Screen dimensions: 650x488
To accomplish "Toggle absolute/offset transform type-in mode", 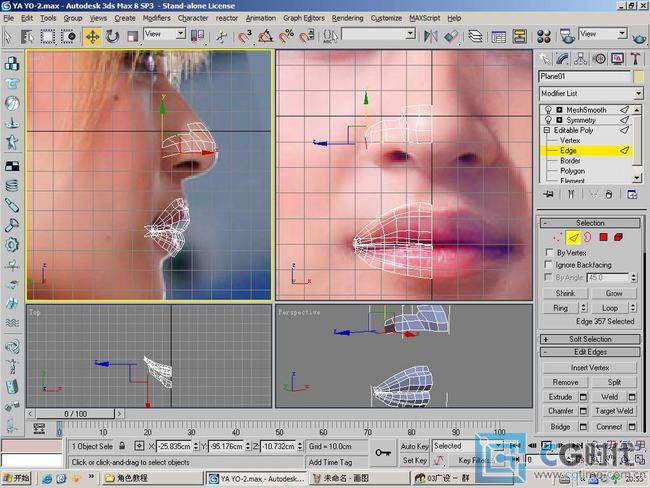I will click(139, 446).
